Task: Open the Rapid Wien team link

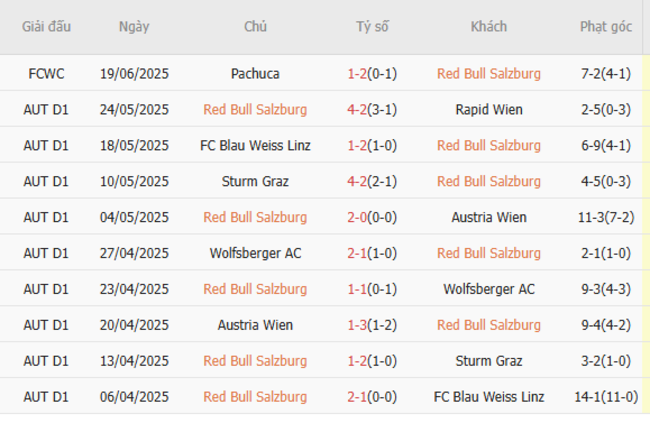Action: (x=489, y=109)
